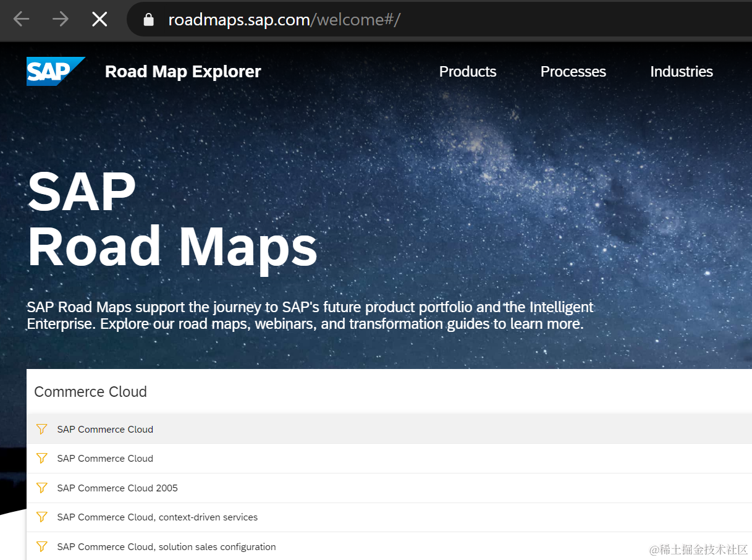Select SAP Commerce Cloud, solution sales configuration
The image size is (752, 560).
389,546
